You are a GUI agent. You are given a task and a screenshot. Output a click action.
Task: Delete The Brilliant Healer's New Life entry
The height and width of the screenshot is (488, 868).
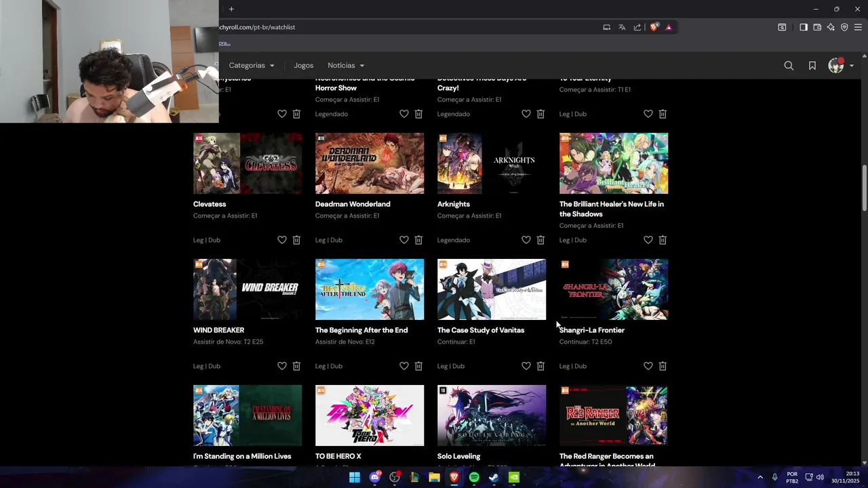click(663, 240)
